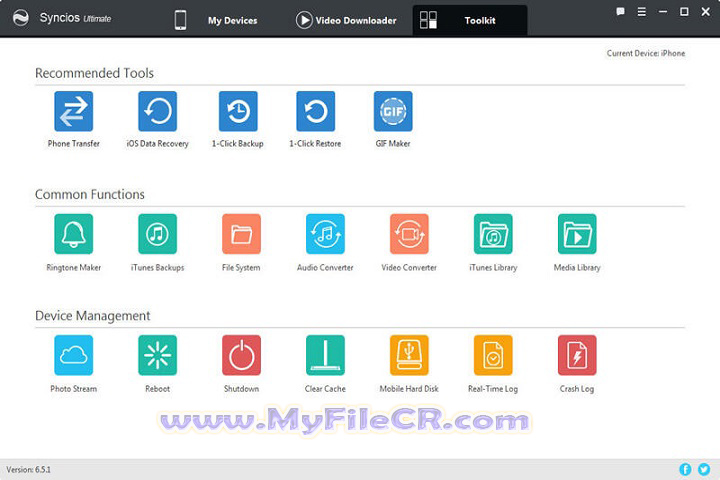Open iTunes Library
This screenshot has width=720, height=480.
coord(493,234)
